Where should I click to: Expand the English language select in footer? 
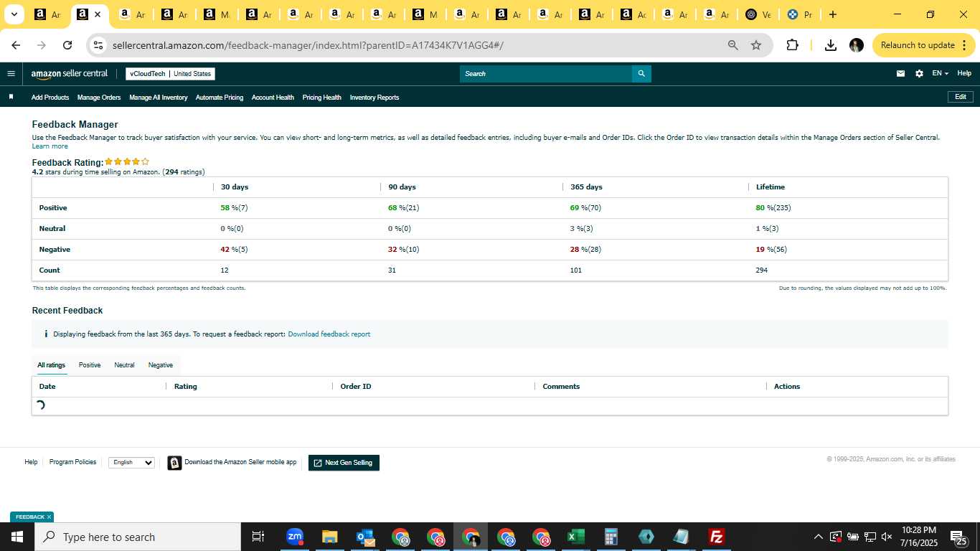pos(131,463)
